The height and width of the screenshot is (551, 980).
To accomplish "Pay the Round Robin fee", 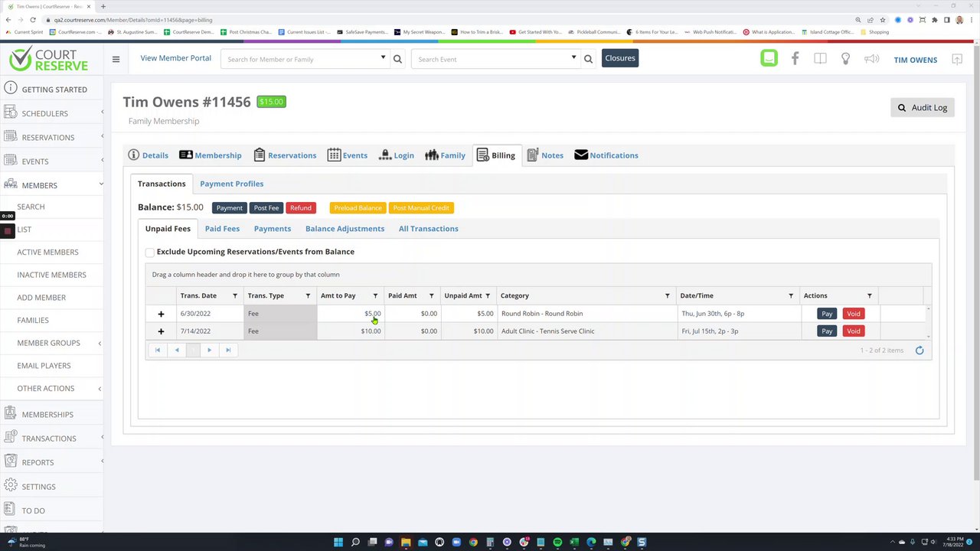I will (827, 314).
